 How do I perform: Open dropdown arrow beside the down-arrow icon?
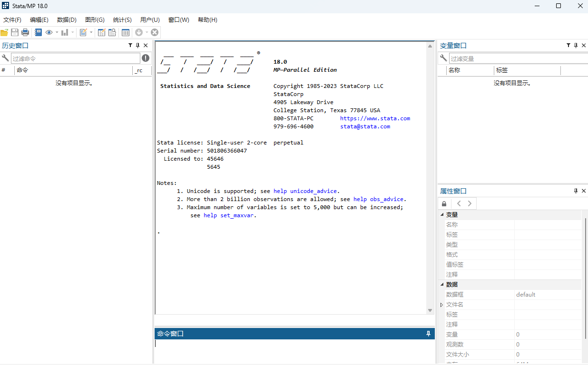(x=147, y=32)
